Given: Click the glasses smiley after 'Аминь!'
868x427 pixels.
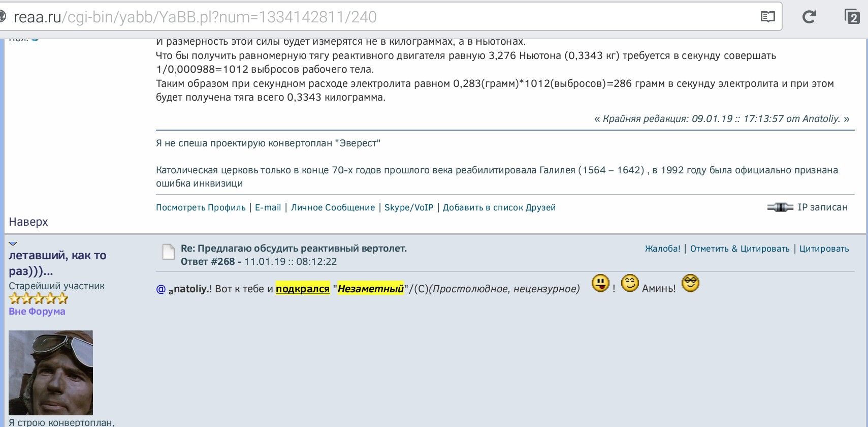Looking at the screenshot, I should click(x=690, y=283).
